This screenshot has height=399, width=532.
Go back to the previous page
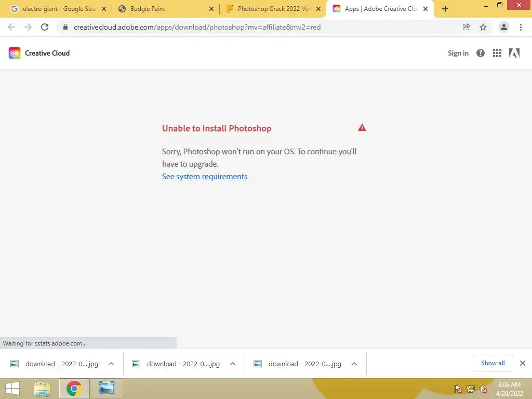(x=11, y=27)
